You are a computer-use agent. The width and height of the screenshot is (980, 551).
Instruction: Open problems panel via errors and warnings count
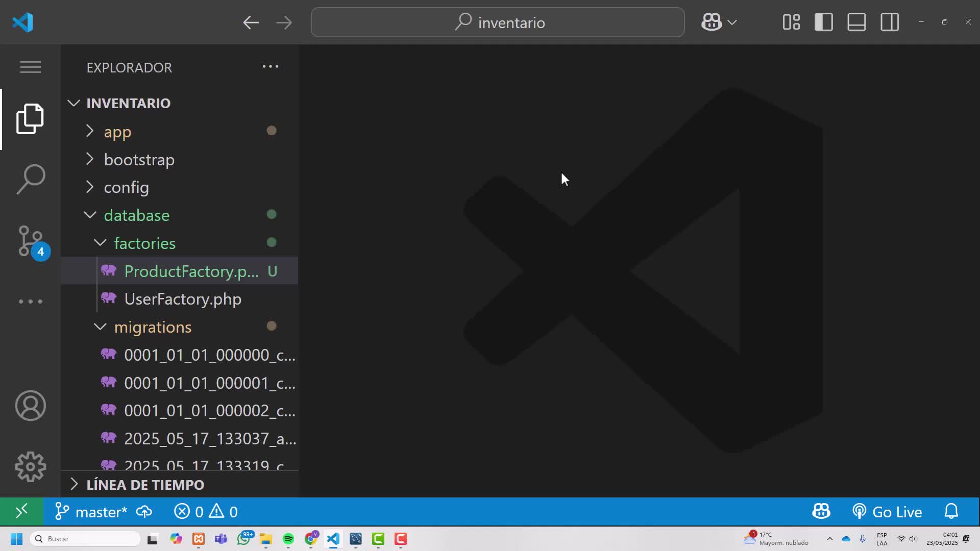(206, 512)
